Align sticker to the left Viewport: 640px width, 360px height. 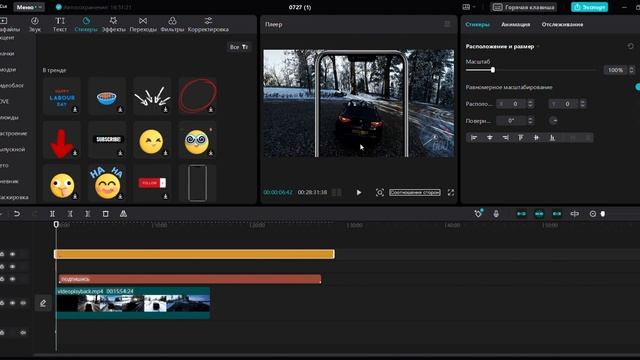(474, 138)
